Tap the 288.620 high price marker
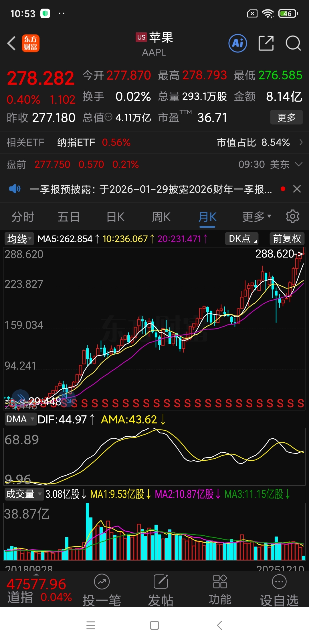 coord(279,254)
